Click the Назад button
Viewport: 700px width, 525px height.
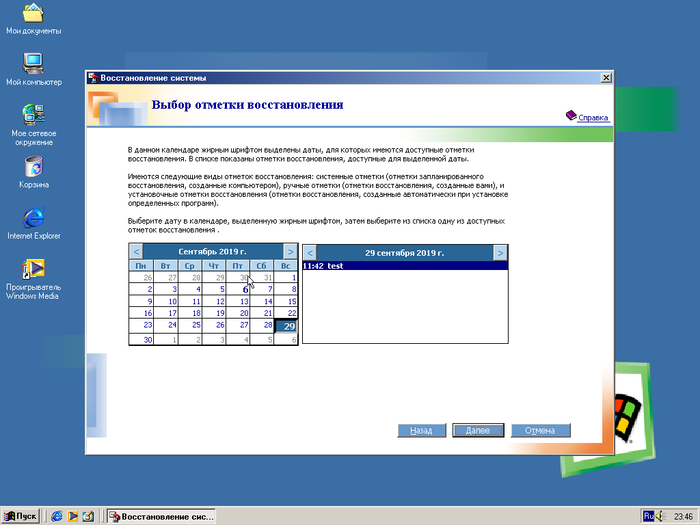point(421,431)
